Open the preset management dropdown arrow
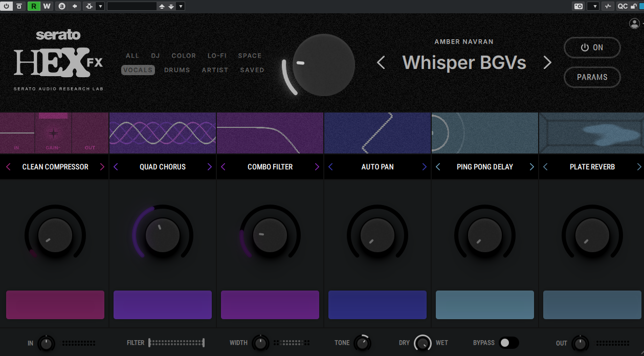 (181, 6)
